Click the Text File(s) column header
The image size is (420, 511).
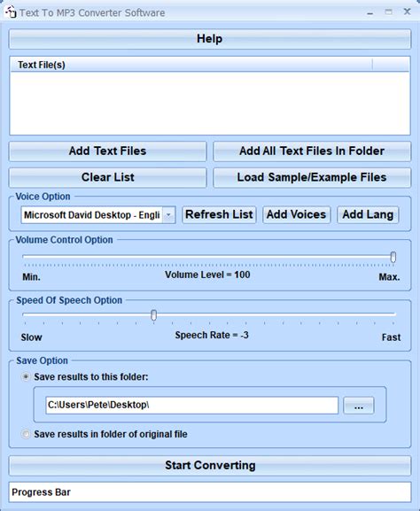pos(191,65)
